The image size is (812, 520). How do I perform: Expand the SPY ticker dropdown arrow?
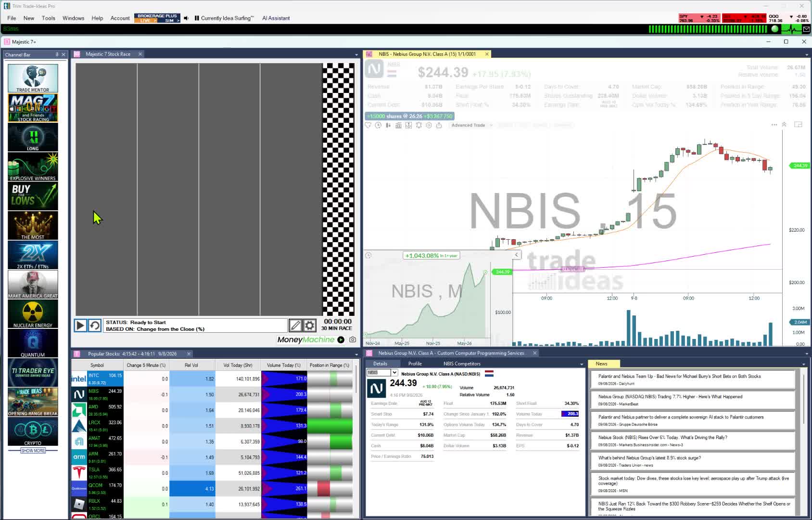tap(702, 16)
